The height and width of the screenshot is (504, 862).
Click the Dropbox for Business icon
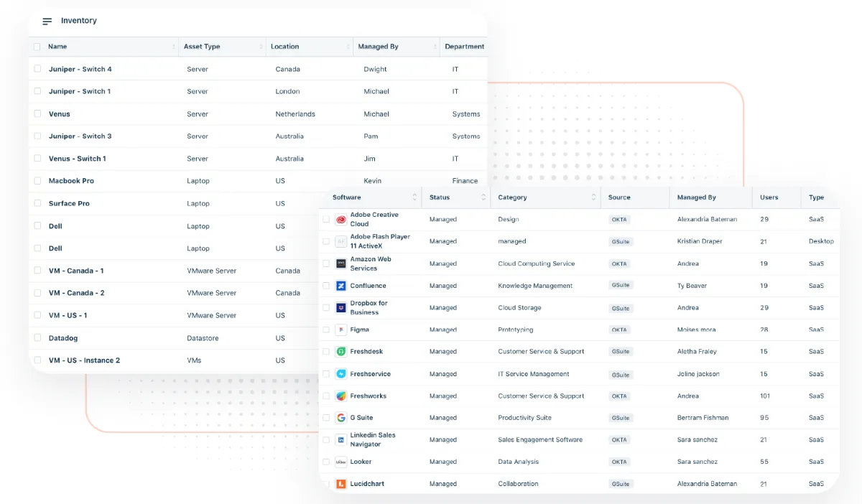(341, 308)
